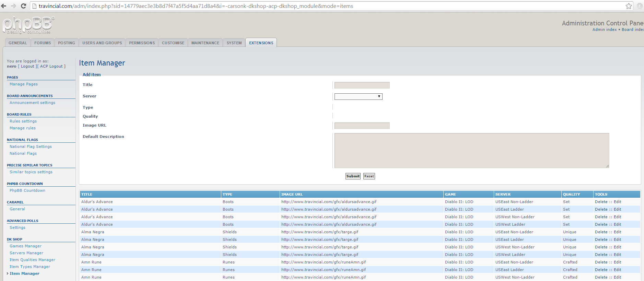
Task: Edit Alma Negra USEast Non-Ladder item
Action: pyautogui.click(x=617, y=232)
